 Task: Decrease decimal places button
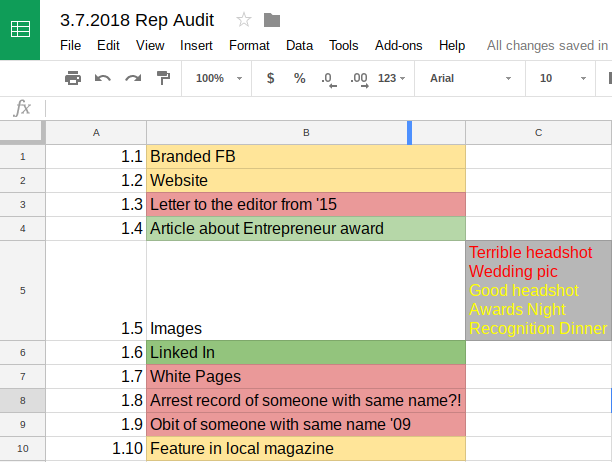[329, 79]
